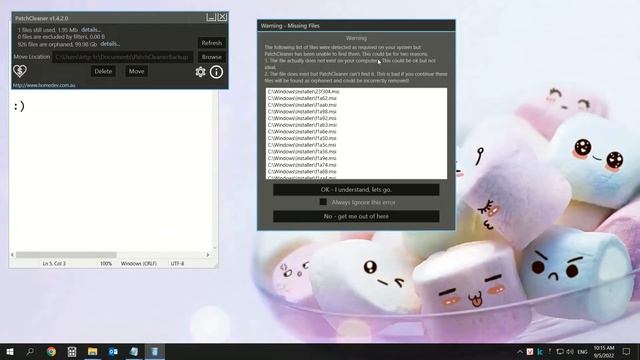The image size is (640, 360).
Task: Open the homedev.com.au link
Action: (x=44, y=85)
